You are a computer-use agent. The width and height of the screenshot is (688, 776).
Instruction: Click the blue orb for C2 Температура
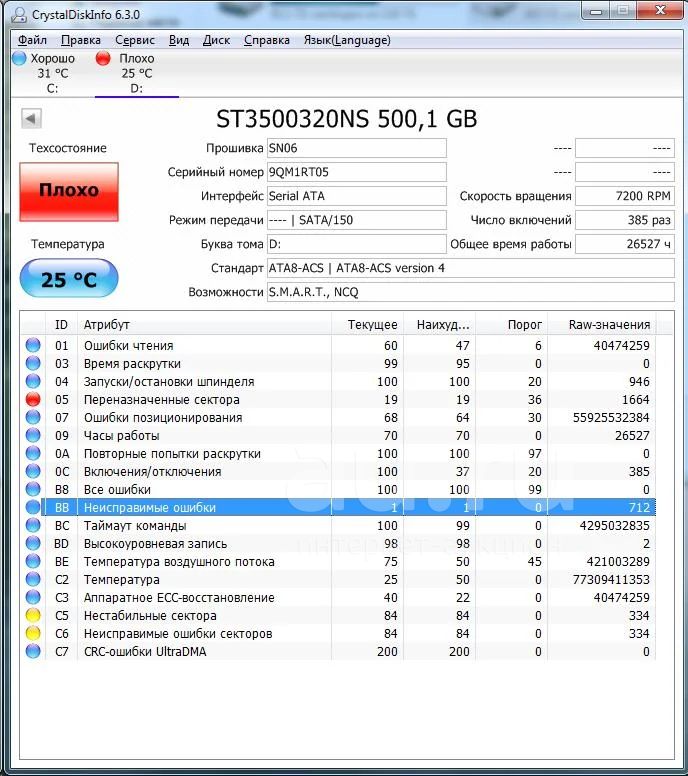point(33,579)
